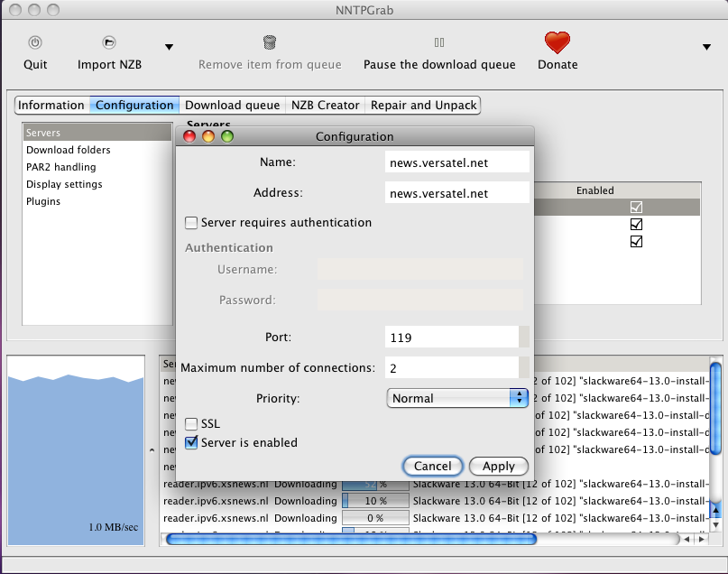Click the Port stepper control
Screen dimensions: 728x574
[524, 338]
